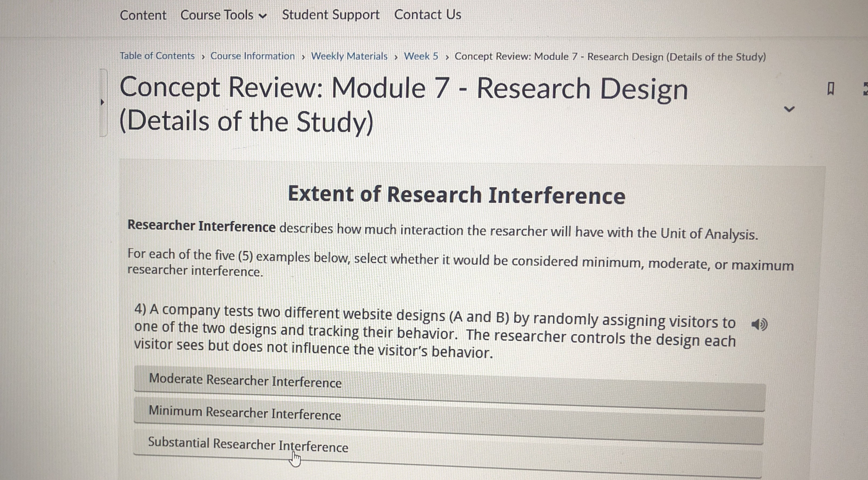Open Student Support in the navbar
This screenshot has height=480, width=868.
tap(331, 15)
